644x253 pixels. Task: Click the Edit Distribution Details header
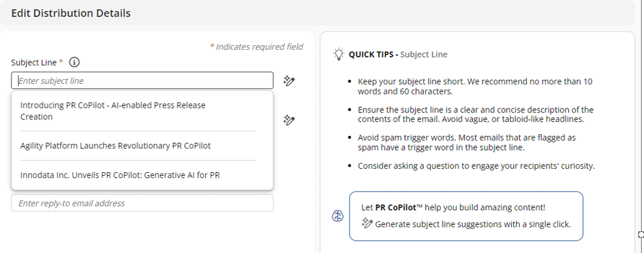71,13
